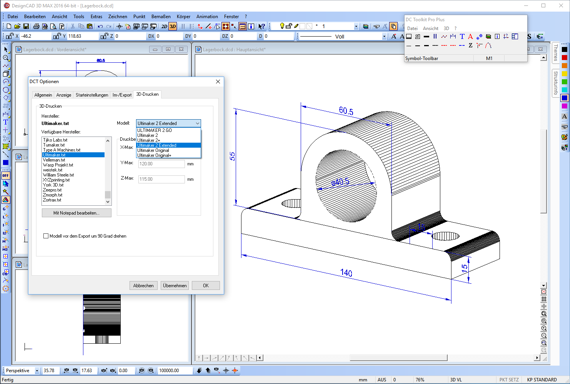Click the Y-Max input field showing 120.00
570x384 pixels.
161,164
